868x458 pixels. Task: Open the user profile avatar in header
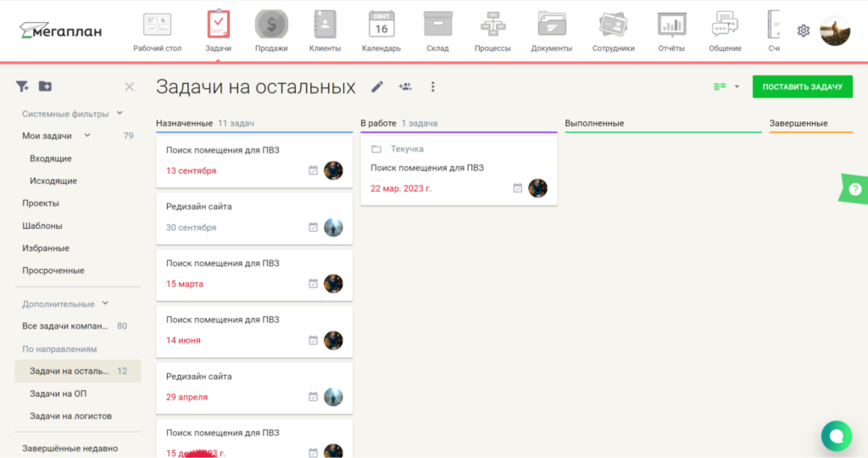[x=835, y=31]
